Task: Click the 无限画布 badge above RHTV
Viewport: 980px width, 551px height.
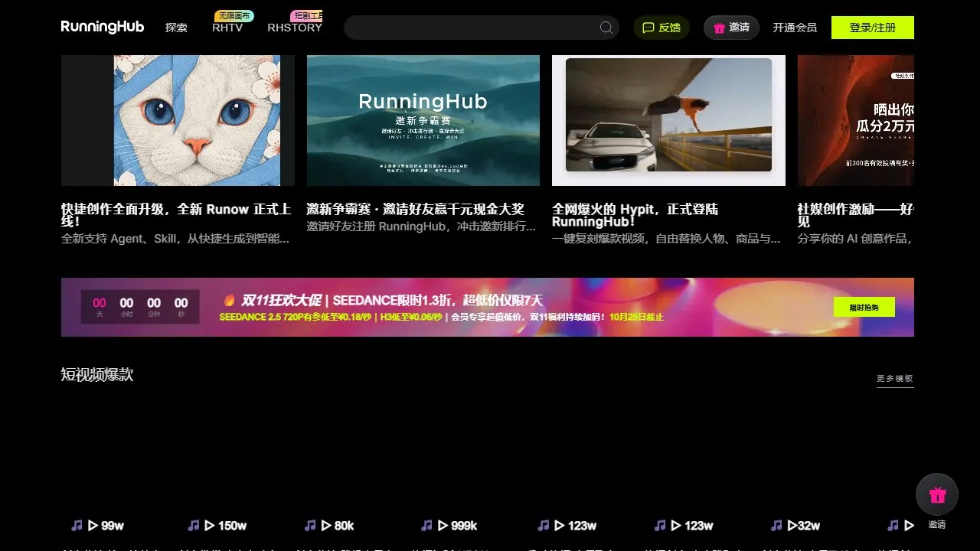Action: pyautogui.click(x=234, y=16)
